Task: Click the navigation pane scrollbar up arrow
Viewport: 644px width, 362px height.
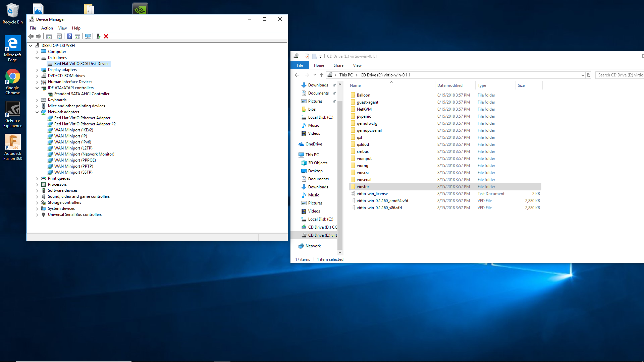Action: coord(340,84)
